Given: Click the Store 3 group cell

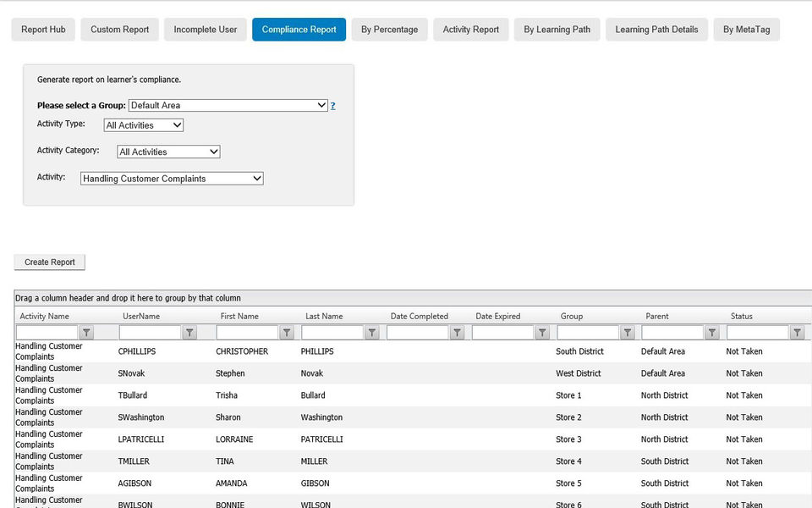Looking at the screenshot, I should tap(568, 439).
